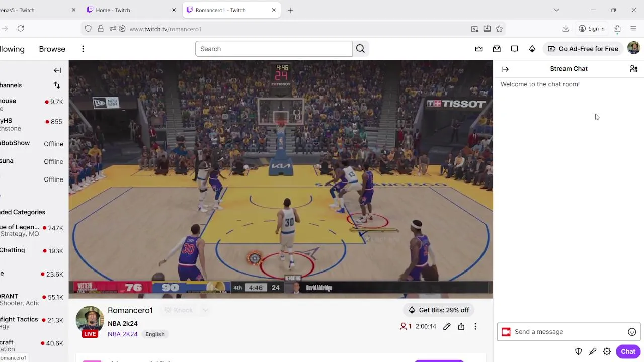Collapse Stream Chat panel arrow
This screenshot has height=362, width=644.
(x=505, y=69)
